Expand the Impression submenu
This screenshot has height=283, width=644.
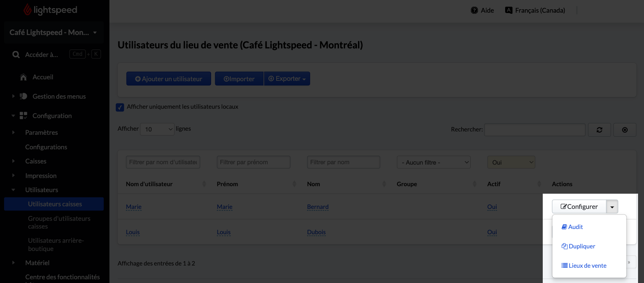[x=13, y=176]
